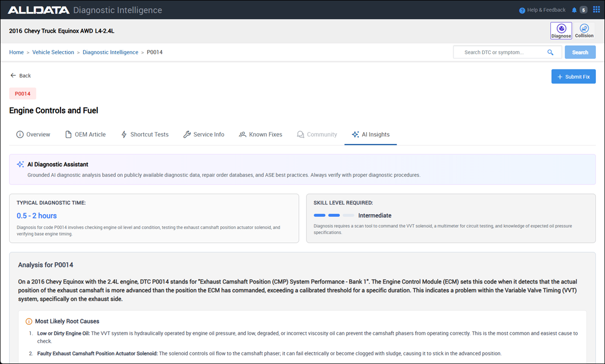Viewport: 605px width, 364px height.
Task: Click the magnifier icon in search box
Action: coord(550,52)
